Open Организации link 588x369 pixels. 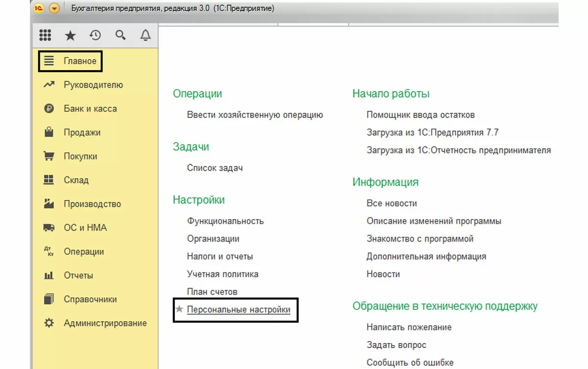tap(213, 239)
